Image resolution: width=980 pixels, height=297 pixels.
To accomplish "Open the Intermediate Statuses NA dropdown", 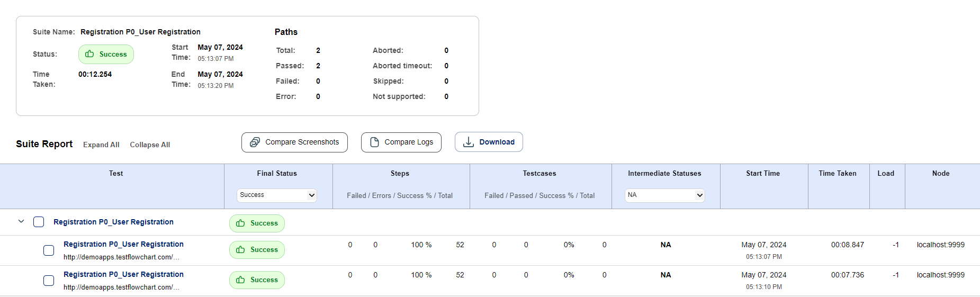I will point(664,195).
